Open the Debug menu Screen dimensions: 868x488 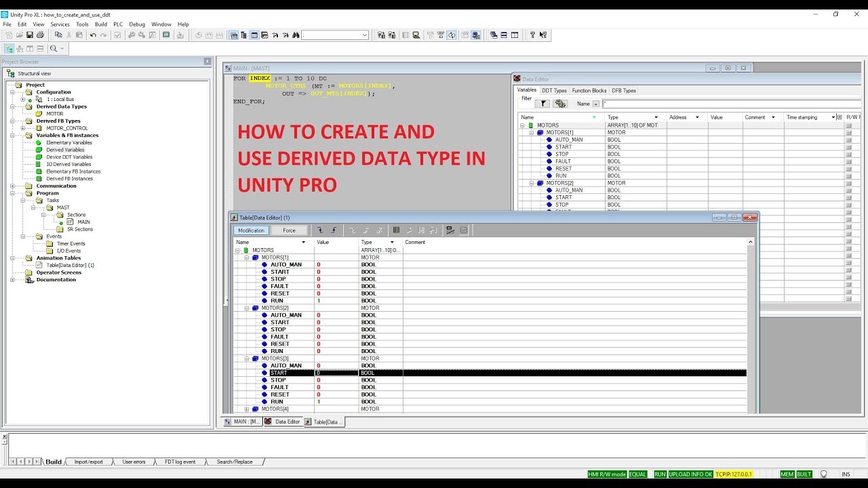pyautogui.click(x=137, y=24)
